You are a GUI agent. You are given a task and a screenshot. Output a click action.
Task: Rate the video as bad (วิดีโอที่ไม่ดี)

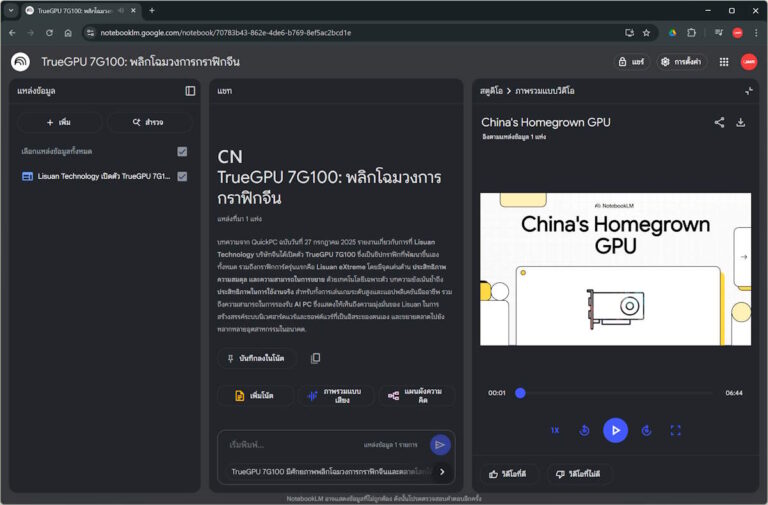(x=578, y=474)
